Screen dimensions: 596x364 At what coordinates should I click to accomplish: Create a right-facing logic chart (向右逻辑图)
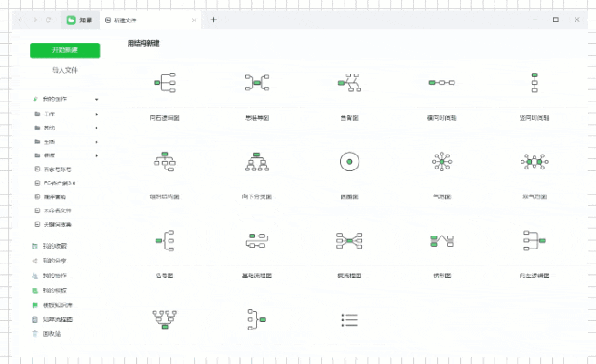(165, 83)
